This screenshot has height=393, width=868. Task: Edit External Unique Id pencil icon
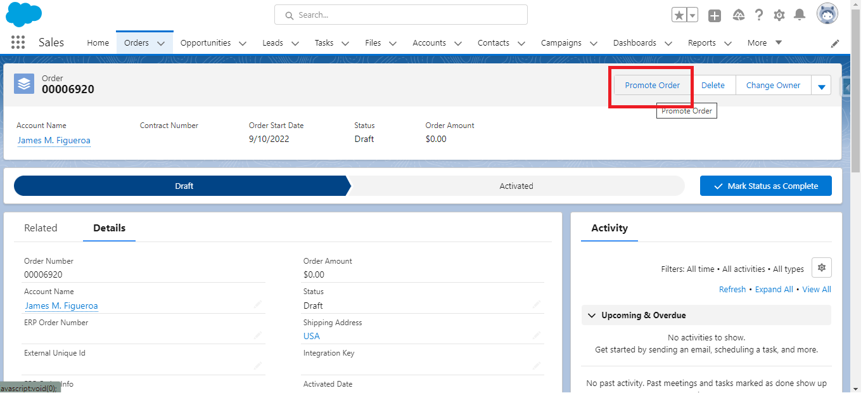coord(258,366)
